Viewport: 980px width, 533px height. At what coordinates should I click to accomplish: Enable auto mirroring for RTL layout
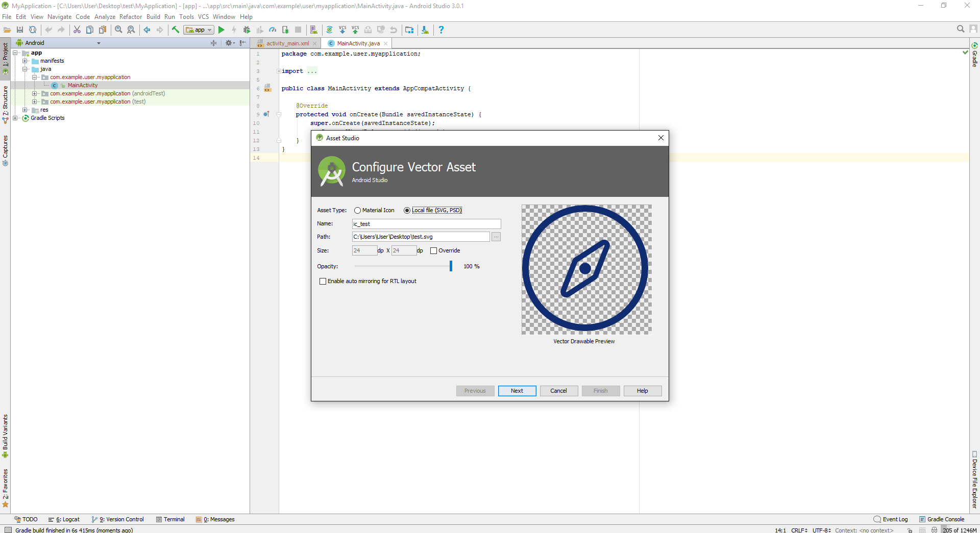[323, 282]
